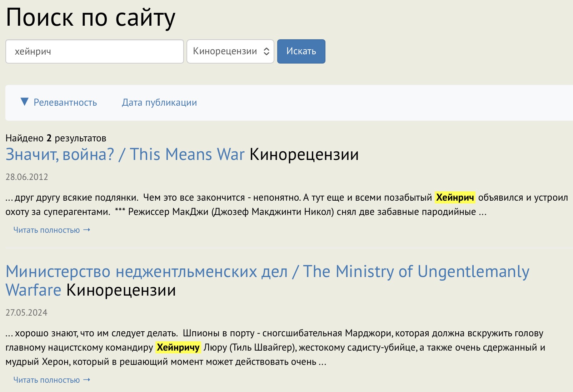Open the This Means War review title
Viewport: 573px width, 392px height.
[125, 155]
